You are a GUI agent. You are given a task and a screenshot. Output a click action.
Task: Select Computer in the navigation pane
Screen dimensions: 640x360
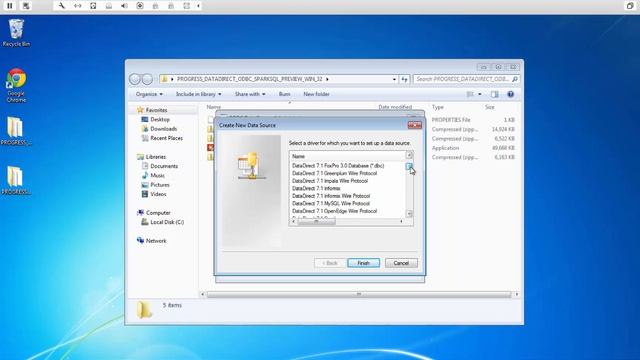coord(158,213)
